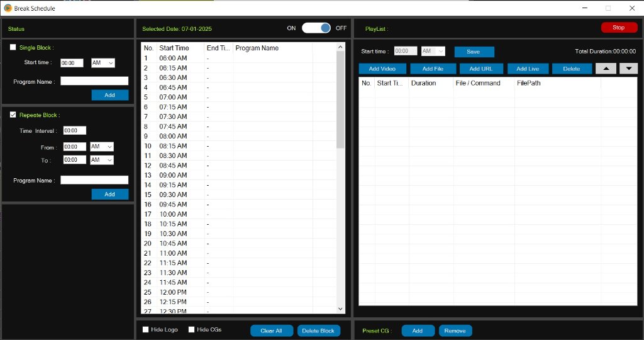Click Add under Repeate Block
644x340 pixels.
[109, 194]
